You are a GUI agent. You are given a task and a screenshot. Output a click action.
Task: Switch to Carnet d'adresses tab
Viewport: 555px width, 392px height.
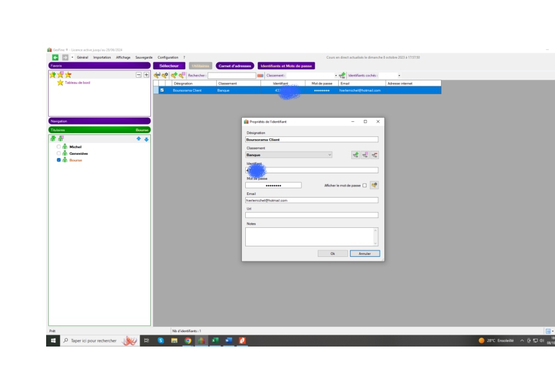(x=235, y=65)
